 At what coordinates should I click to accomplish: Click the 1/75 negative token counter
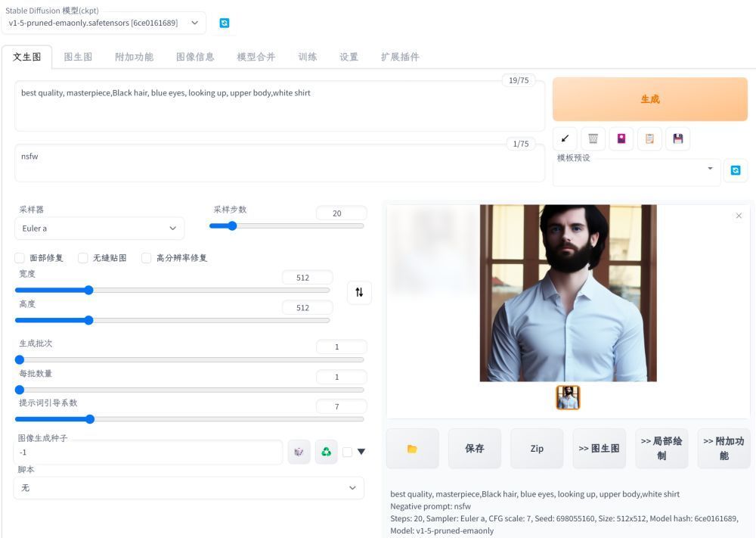point(521,144)
